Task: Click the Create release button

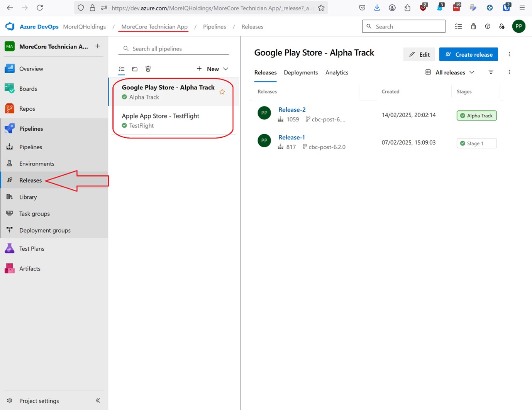Action: [468, 54]
